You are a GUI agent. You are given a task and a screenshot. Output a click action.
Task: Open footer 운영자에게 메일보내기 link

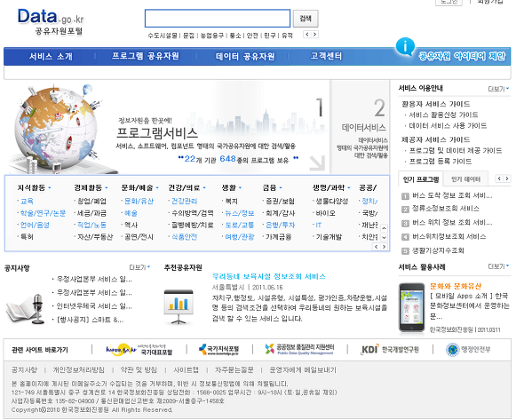coord(303,370)
